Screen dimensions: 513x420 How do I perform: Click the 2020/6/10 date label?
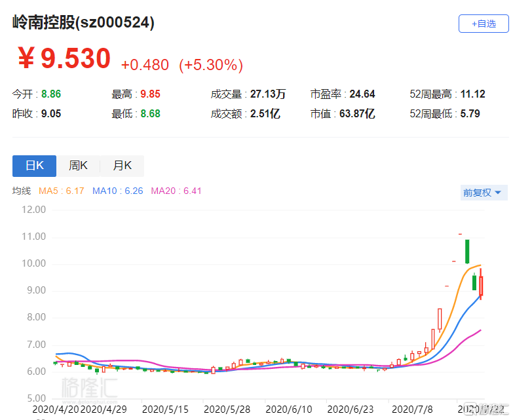289,410
